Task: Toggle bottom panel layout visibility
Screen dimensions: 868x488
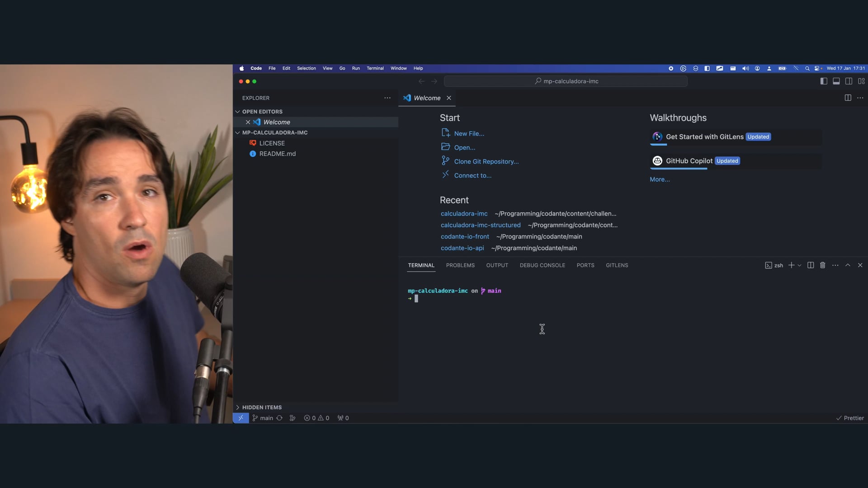Action: coord(836,81)
